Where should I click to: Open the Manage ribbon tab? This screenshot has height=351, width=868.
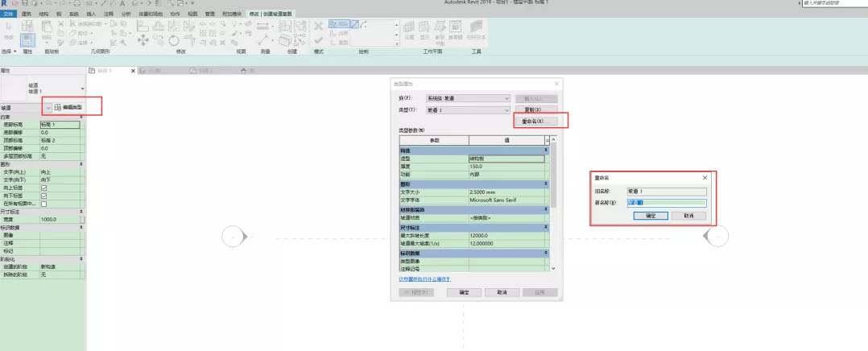209,13
